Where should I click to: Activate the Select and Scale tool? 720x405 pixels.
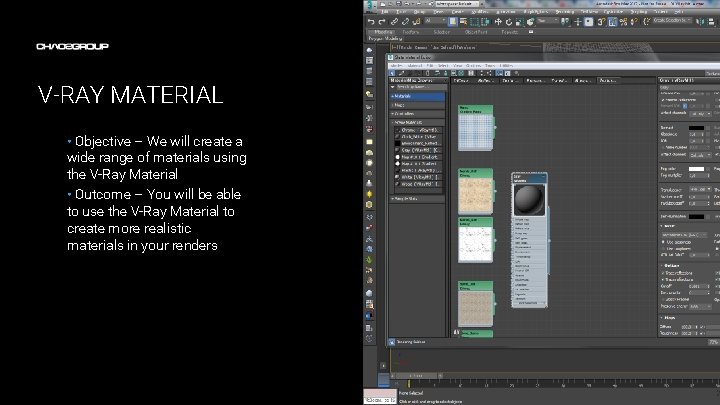tap(519, 22)
